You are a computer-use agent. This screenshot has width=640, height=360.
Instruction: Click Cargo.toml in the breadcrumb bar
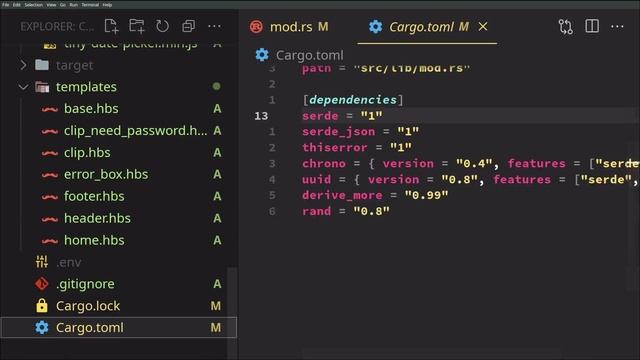309,55
